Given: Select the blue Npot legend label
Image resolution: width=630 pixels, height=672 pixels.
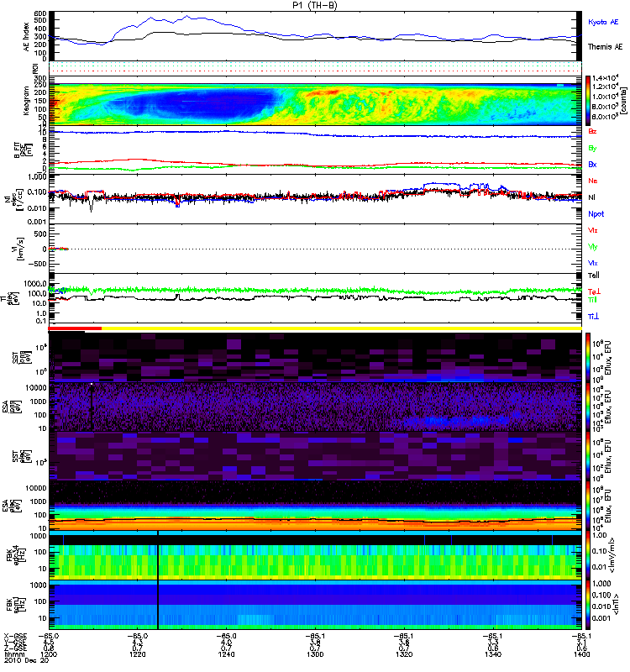Looking at the screenshot, I should coord(596,214).
